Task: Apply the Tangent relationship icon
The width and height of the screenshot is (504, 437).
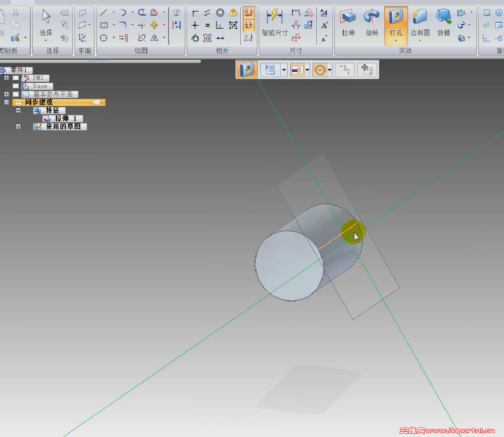Action: point(195,38)
